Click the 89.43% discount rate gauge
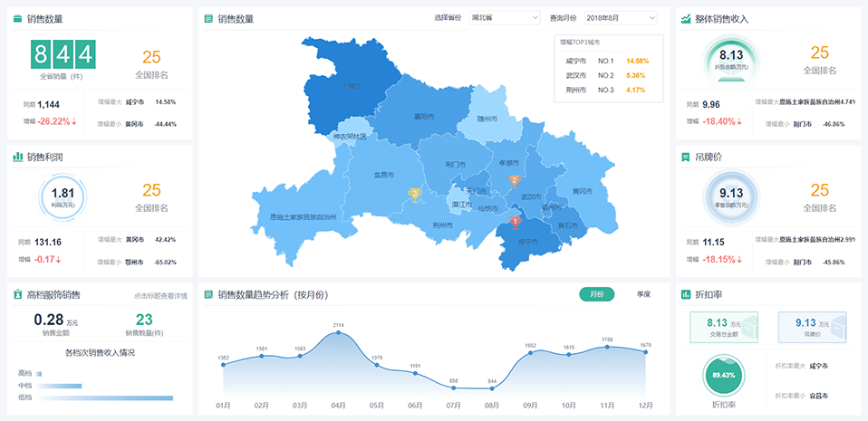This screenshot has height=421, width=868. pos(723,376)
